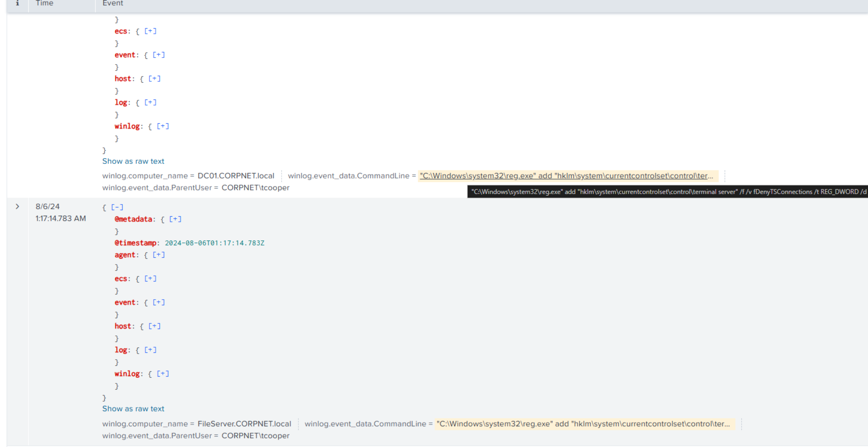Viewport: 868px width, 447px height.
Task: Expand winlog field in the second event
Action: [163, 374]
